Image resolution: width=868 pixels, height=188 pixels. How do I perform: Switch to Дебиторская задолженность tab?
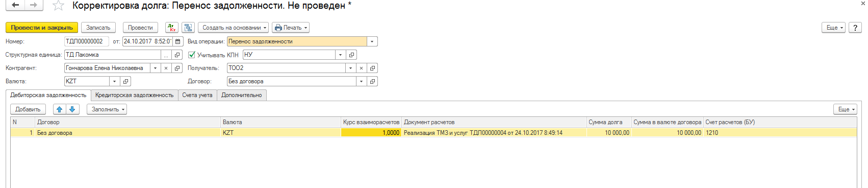coord(48,95)
